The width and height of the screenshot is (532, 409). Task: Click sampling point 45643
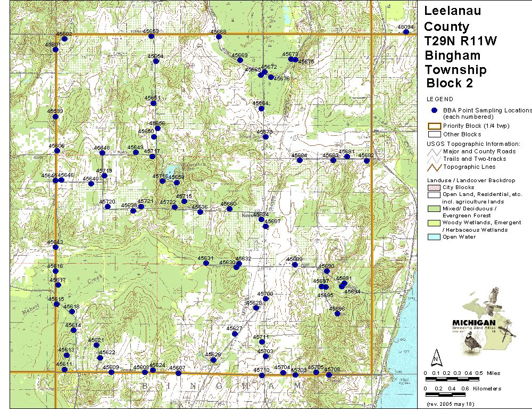point(55,247)
